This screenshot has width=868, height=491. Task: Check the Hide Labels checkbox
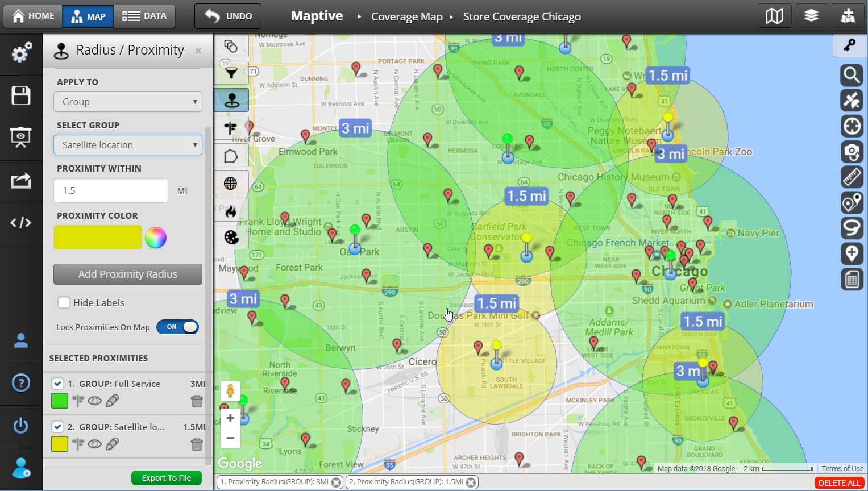tap(64, 302)
